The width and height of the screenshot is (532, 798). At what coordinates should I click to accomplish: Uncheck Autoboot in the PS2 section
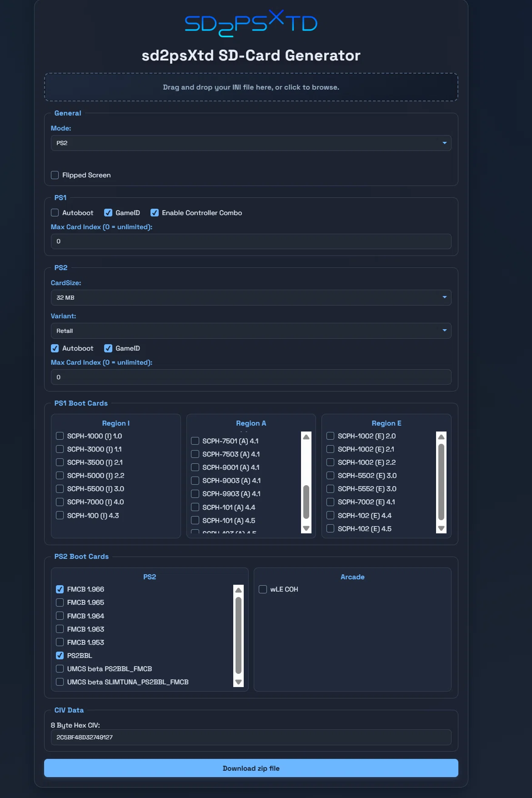point(55,348)
